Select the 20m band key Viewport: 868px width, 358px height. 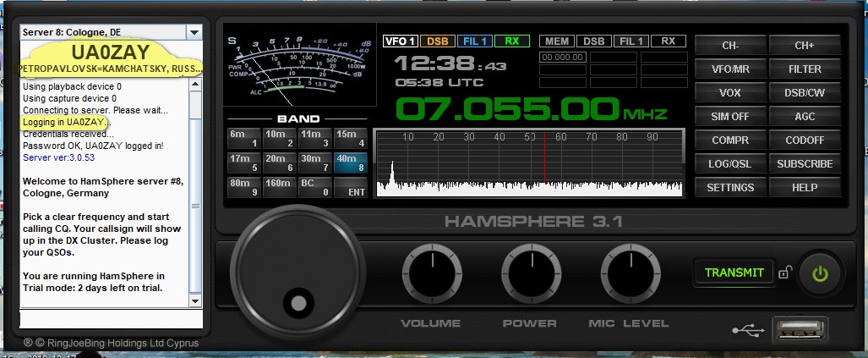(x=279, y=162)
